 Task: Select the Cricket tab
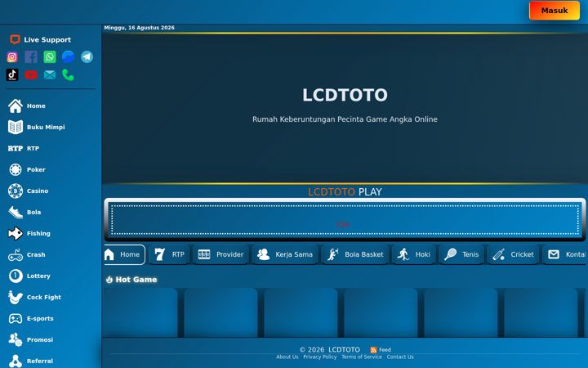(513, 254)
